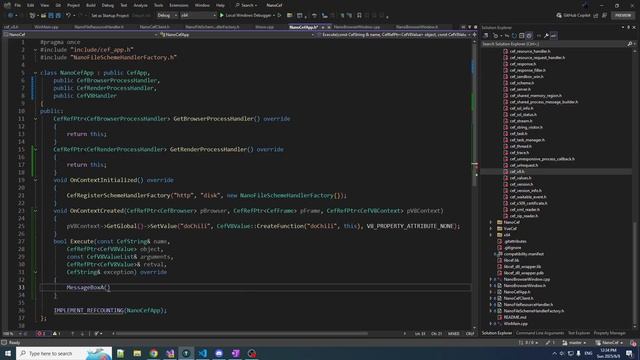Select cef_resource_handler.h in Solution Explorer
This screenshot has width=640, height=360.
click(x=530, y=51)
